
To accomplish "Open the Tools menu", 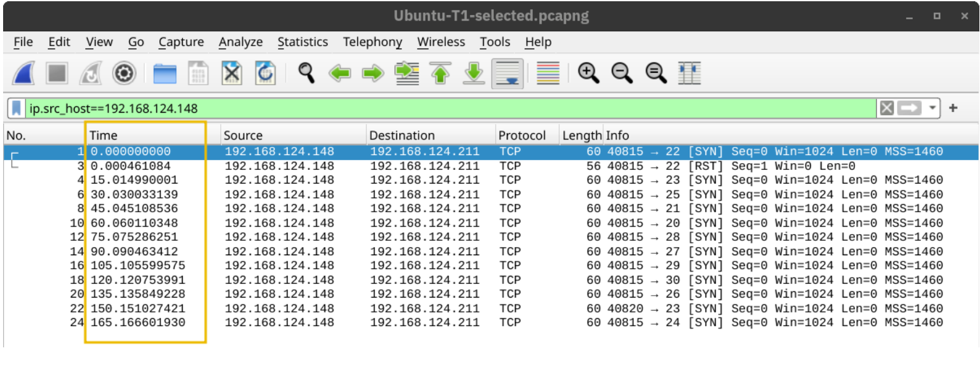I will point(494,42).
